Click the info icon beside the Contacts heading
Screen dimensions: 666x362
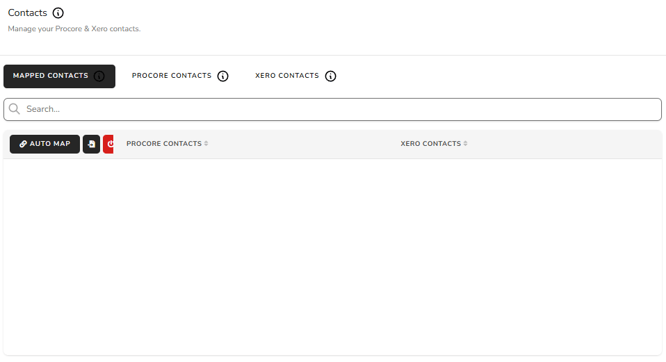58,13
